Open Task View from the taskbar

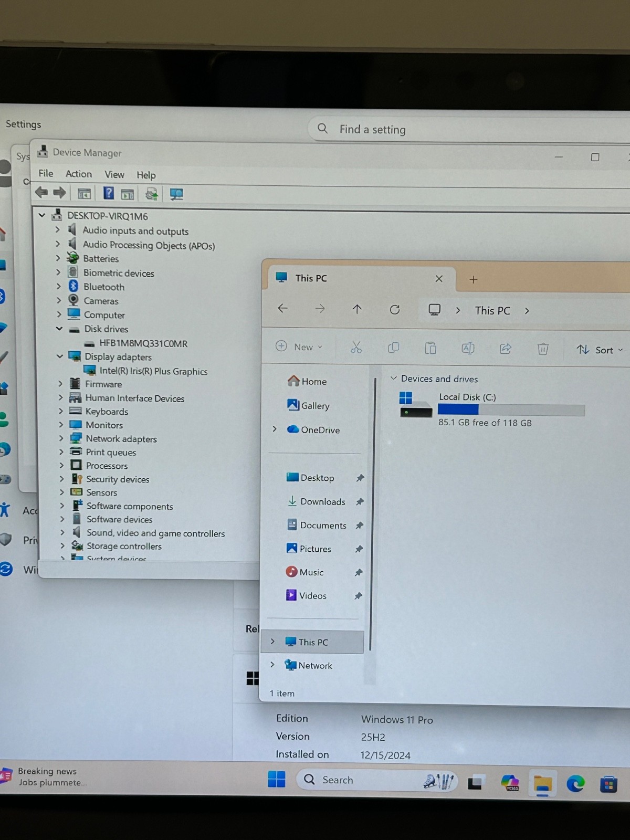(x=475, y=782)
